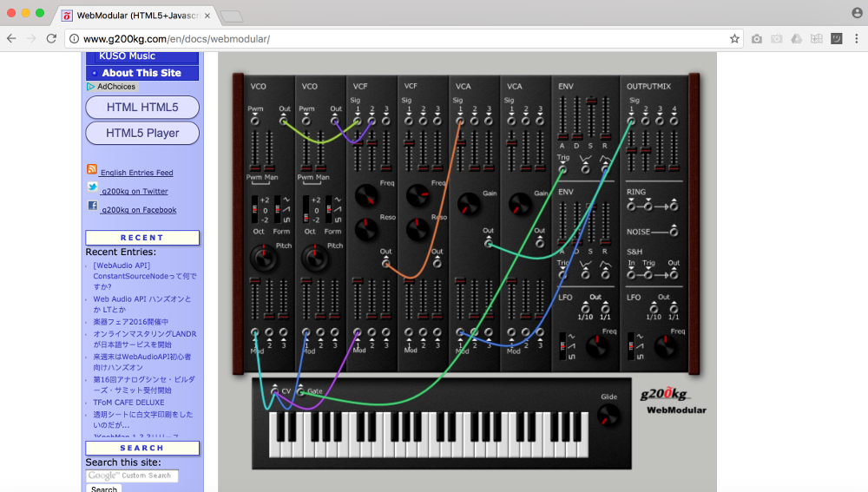Click the S&H Out jack
The image size is (868, 492).
pos(674,274)
